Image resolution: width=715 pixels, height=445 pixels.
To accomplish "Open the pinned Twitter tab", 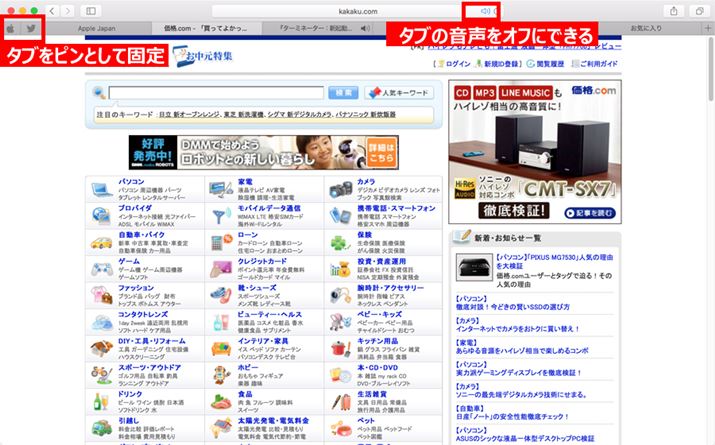I will pyautogui.click(x=31, y=29).
